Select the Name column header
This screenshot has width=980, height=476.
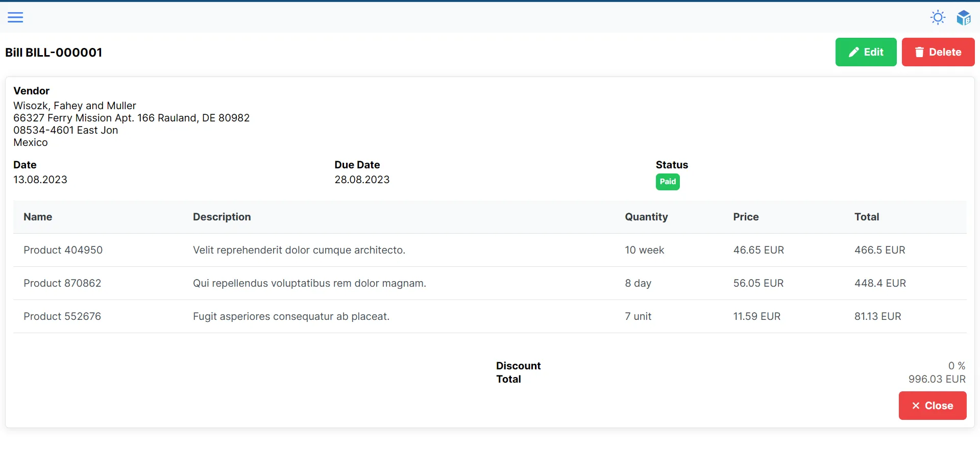point(38,217)
